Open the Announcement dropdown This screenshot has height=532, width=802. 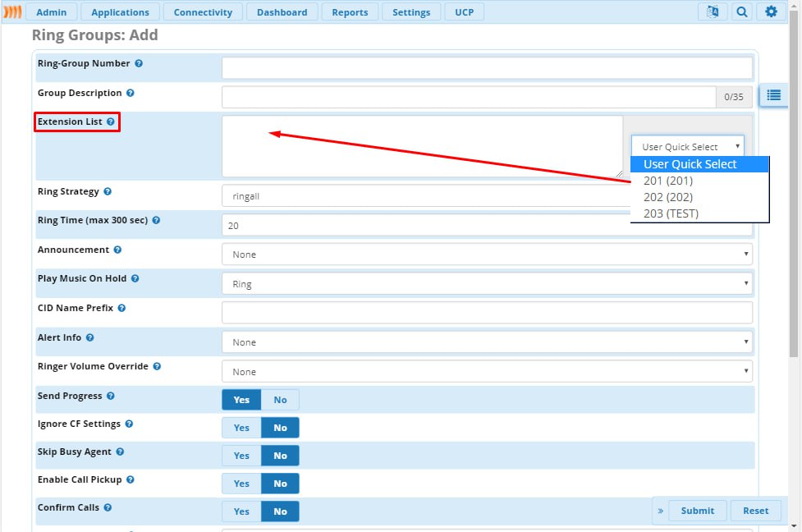pyautogui.click(x=487, y=255)
